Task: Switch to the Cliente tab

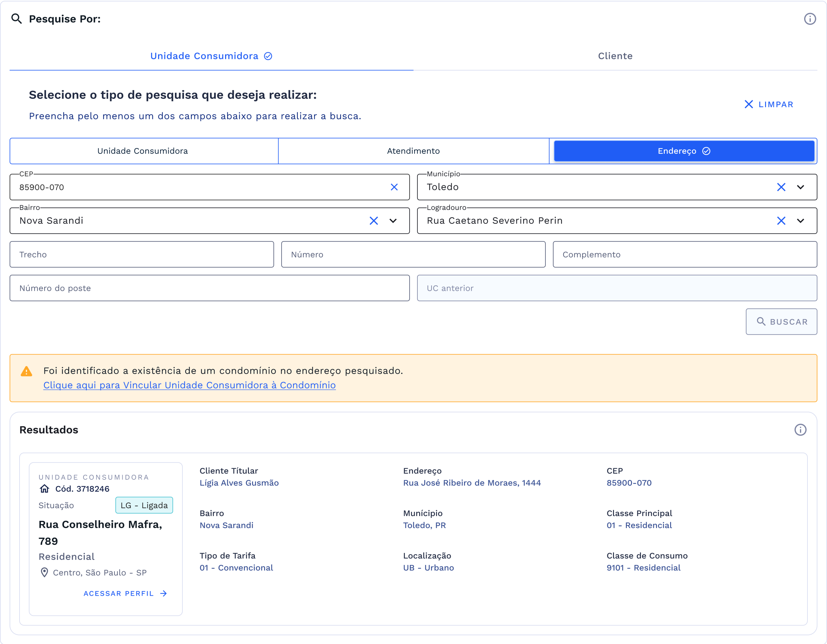Action: (x=615, y=56)
